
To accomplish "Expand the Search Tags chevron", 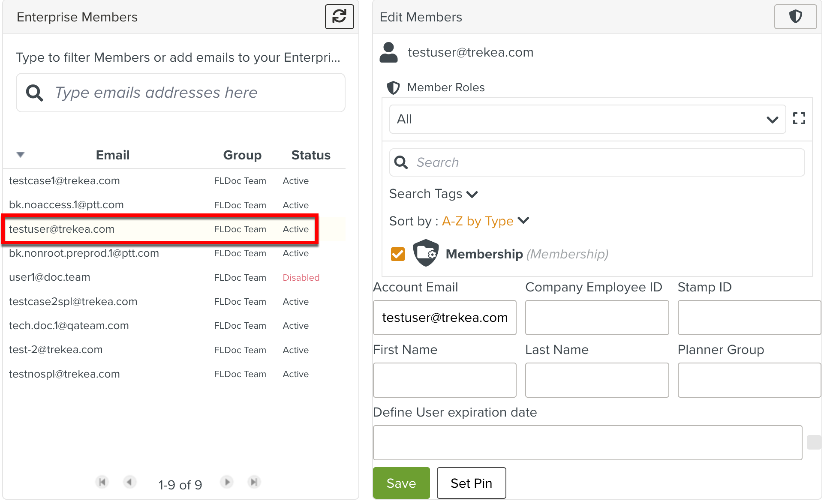I will pos(472,195).
